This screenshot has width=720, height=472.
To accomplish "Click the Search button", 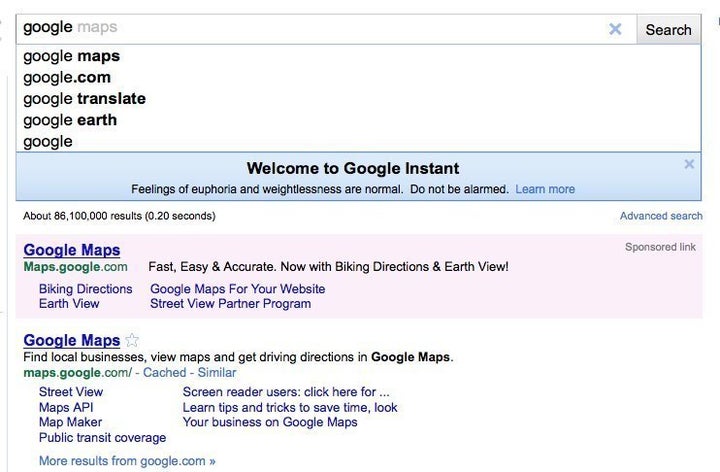I will point(668,29).
